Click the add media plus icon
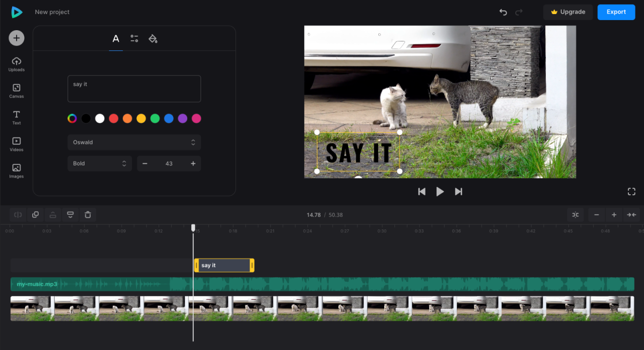 16,38
